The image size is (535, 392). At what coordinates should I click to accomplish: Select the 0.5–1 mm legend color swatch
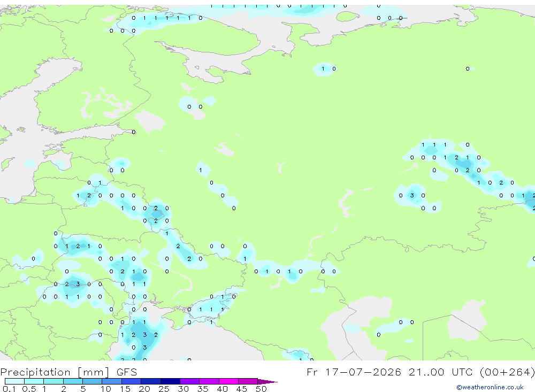[34, 381]
